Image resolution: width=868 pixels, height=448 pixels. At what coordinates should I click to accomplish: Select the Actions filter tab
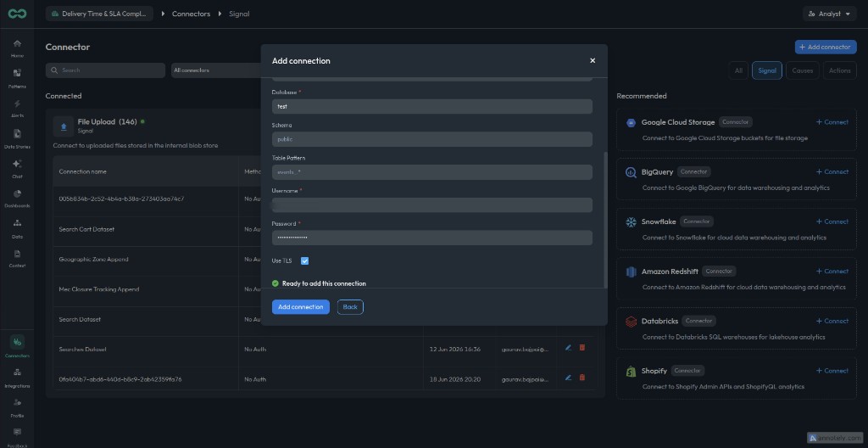(x=839, y=70)
